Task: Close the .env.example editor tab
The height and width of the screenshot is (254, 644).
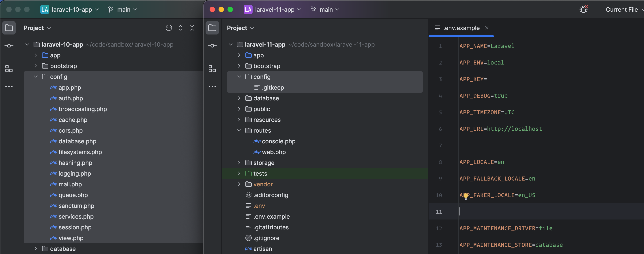Action: [x=487, y=28]
